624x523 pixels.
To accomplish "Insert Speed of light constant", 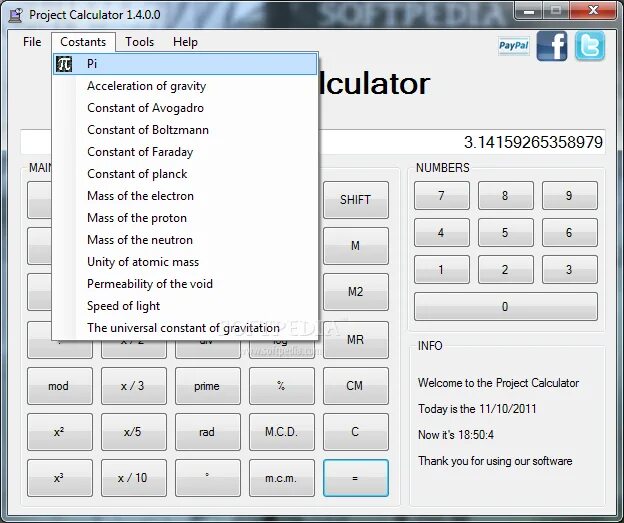I will point(185,306).
